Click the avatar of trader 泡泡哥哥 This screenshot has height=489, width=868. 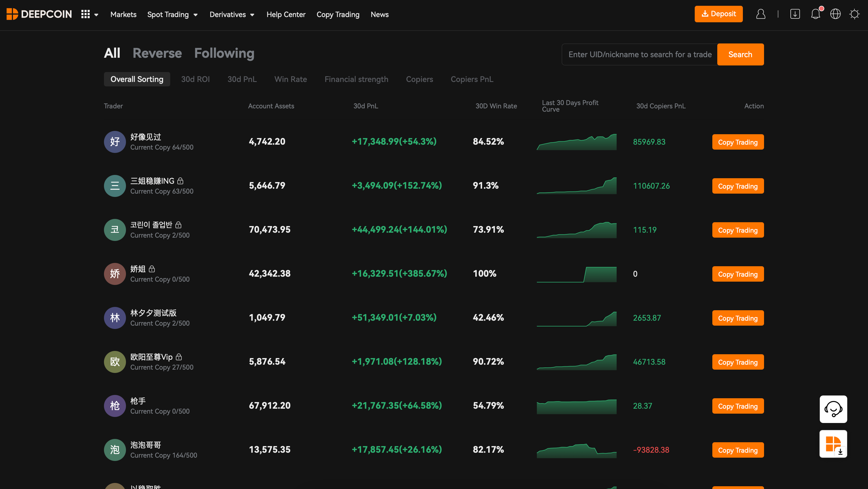pyautogui.click(x=115, y=450)
